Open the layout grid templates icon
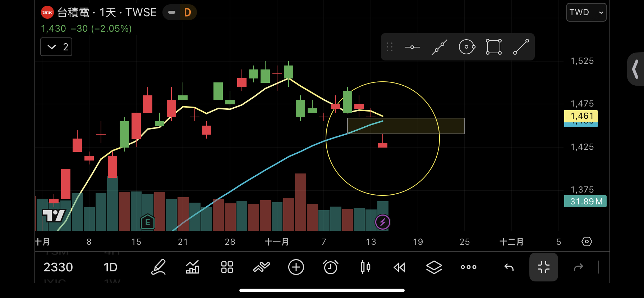The height and width of the screenshot is (298, 644). point(227,267)
